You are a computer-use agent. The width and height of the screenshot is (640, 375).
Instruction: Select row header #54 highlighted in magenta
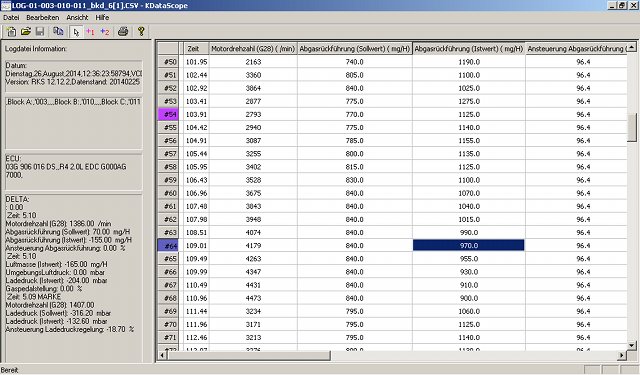[x=168, y=114]
